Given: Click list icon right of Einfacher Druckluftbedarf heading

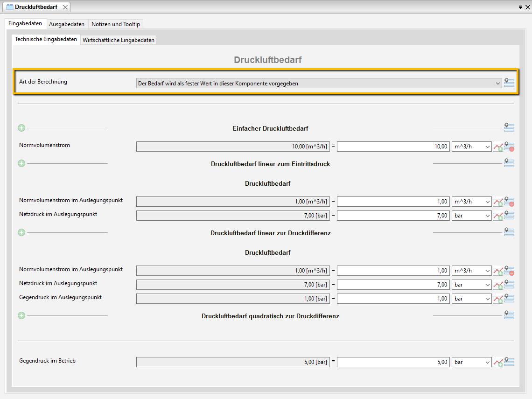Looking at the screenshot, I should pyautogui.click(x=509, y=127).
